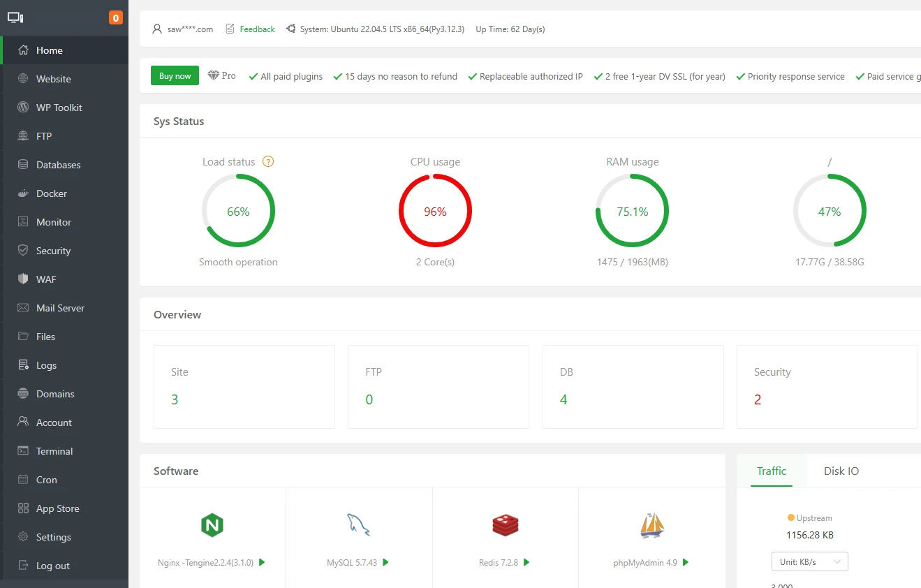Click the Load status help question icon
The width and height of the screenshot is (921, 588).
tap(268, 161)
